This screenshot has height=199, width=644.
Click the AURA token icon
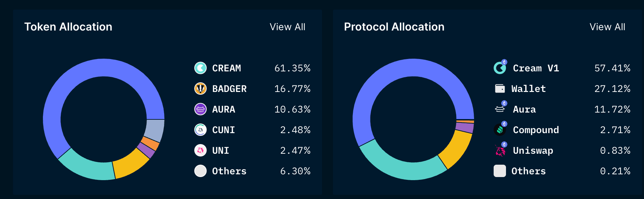[200, 109]
